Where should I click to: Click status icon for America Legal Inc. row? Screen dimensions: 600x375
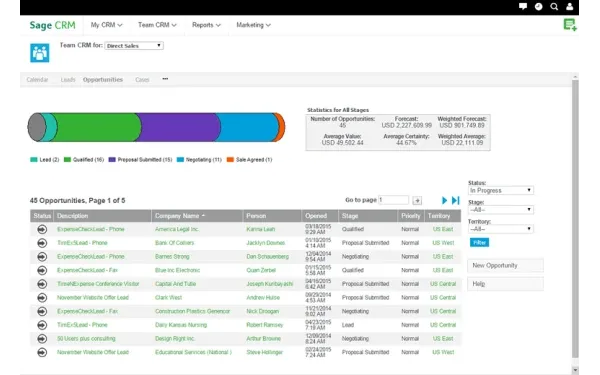[42, 229]
